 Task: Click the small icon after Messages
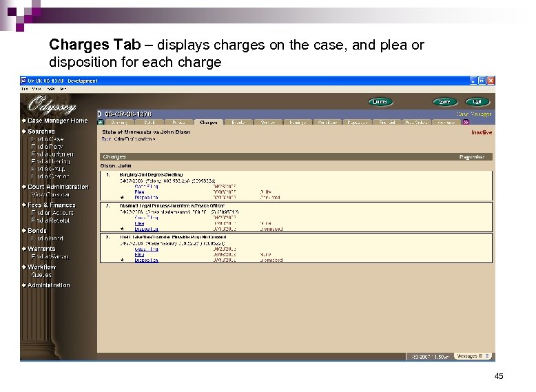point(481,355)
